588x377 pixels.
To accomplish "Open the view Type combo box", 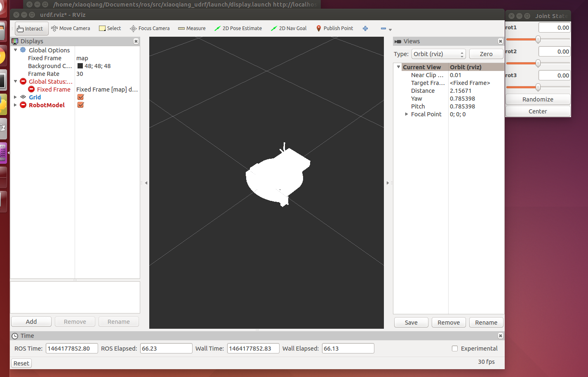I will (439, 54).
